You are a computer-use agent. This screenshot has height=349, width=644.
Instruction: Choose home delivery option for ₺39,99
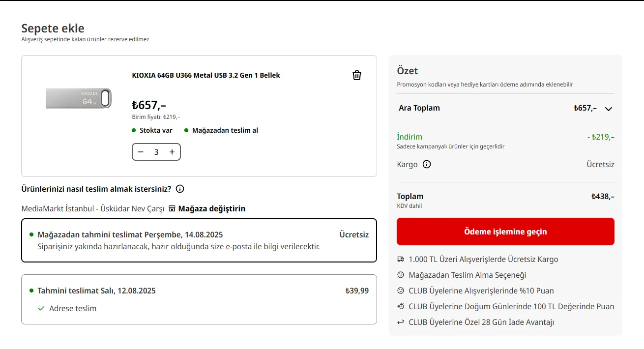click(x=199, y=299)
